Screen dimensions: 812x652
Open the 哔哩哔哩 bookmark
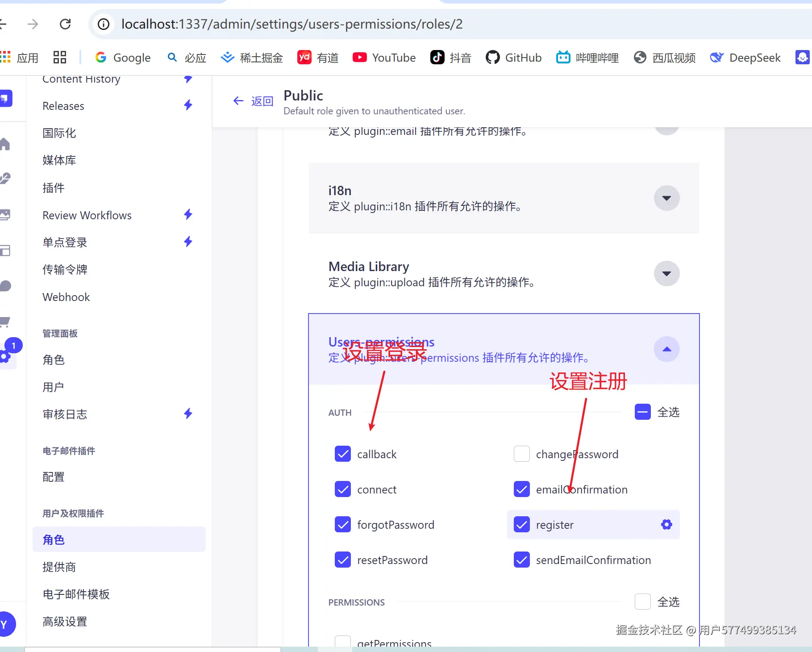(x=587, y=58)
